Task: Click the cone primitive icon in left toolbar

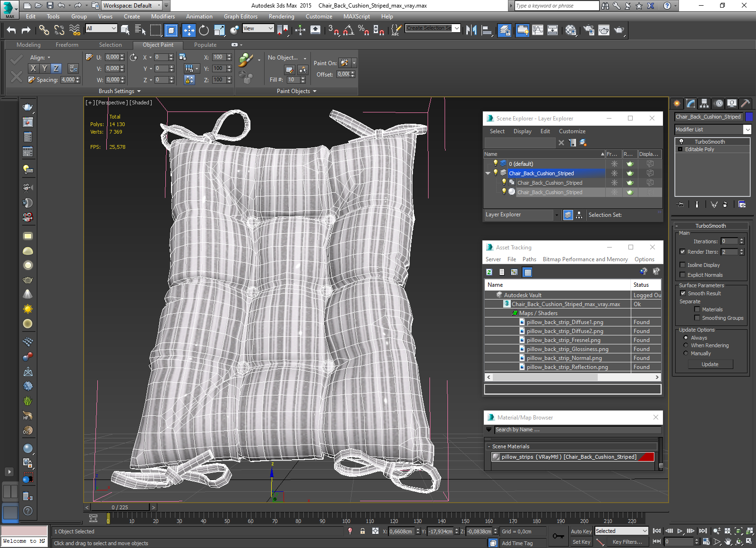Action: point(28,294)
